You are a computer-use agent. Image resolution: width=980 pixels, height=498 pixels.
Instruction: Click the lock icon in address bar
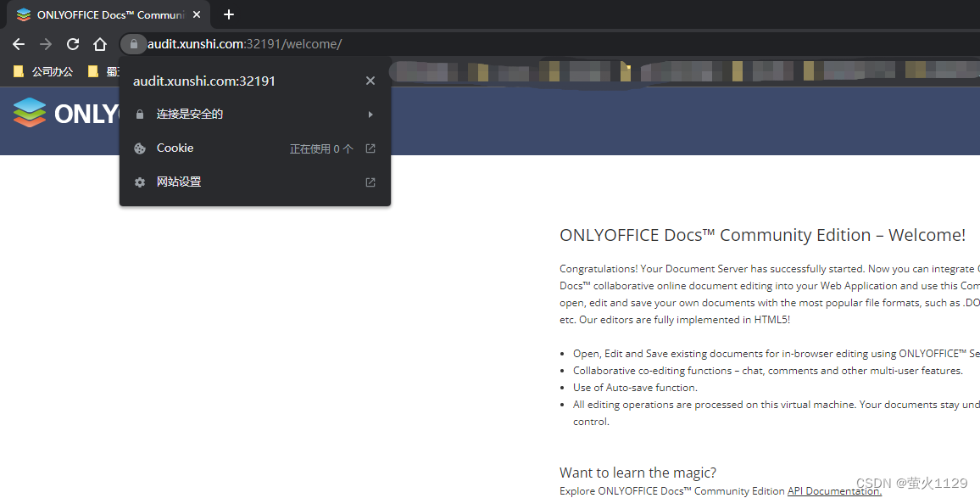coord(133,44)
